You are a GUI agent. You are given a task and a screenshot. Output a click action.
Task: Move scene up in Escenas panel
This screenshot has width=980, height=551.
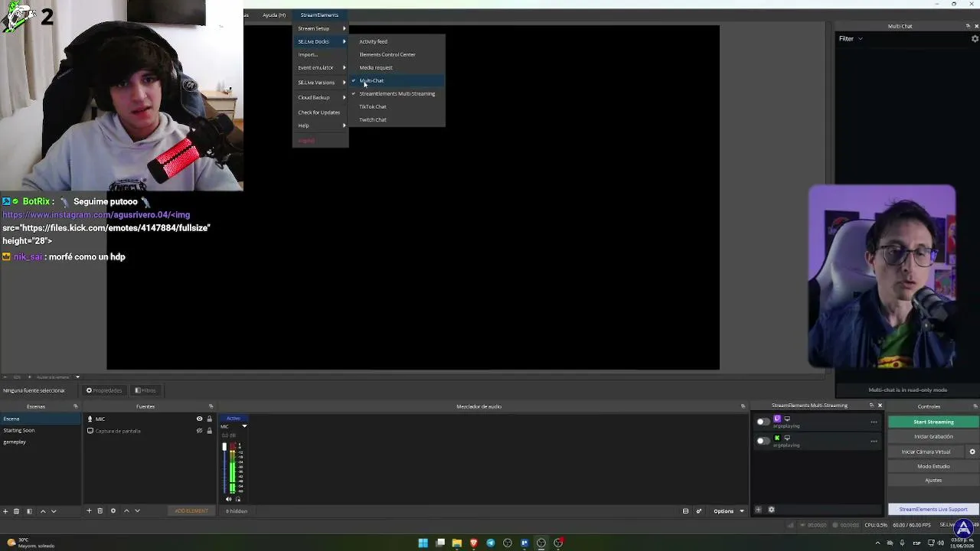tap(43, 511)
